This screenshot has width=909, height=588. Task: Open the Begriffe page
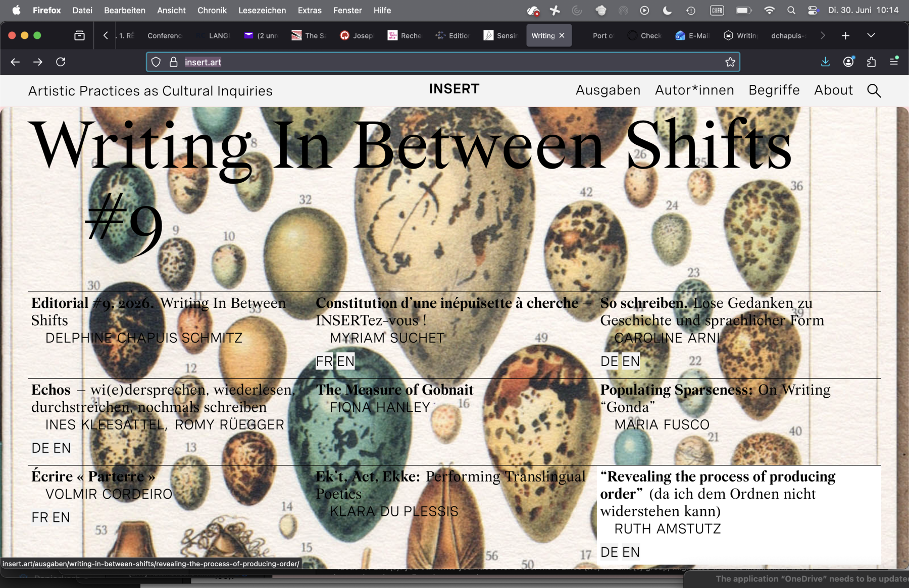point(774,90)
